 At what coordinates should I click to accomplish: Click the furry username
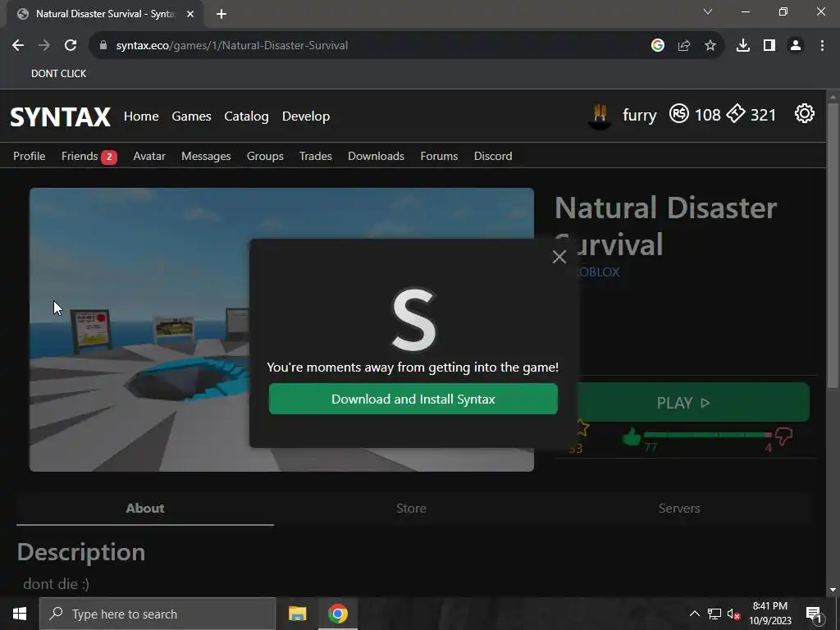pyautogui.click(x=639, y=115)
